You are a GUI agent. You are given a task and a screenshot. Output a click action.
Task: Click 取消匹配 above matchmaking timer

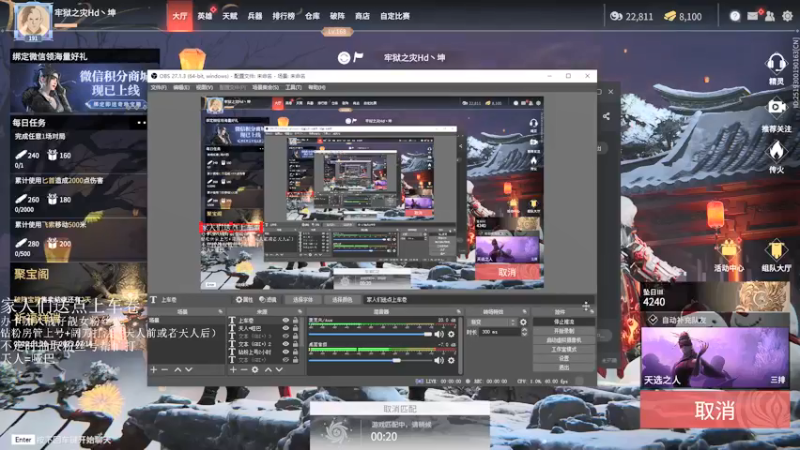[x=399, y=409]
